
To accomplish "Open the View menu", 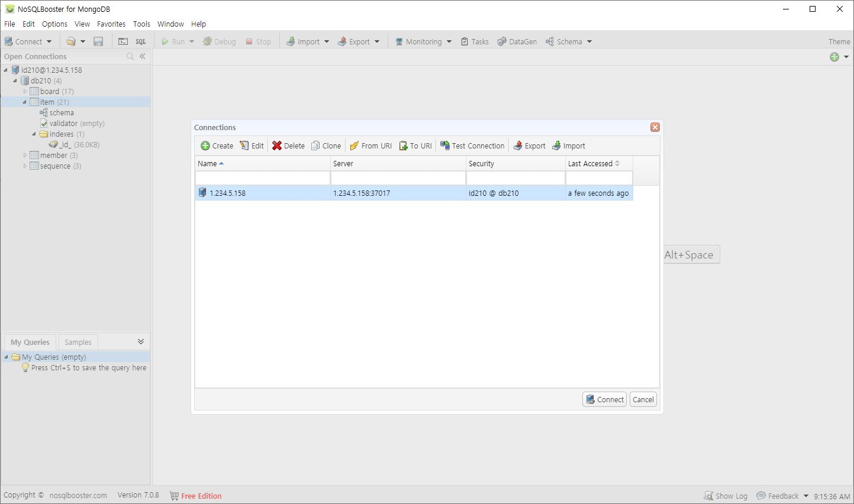I will click(x=82, y=24).
